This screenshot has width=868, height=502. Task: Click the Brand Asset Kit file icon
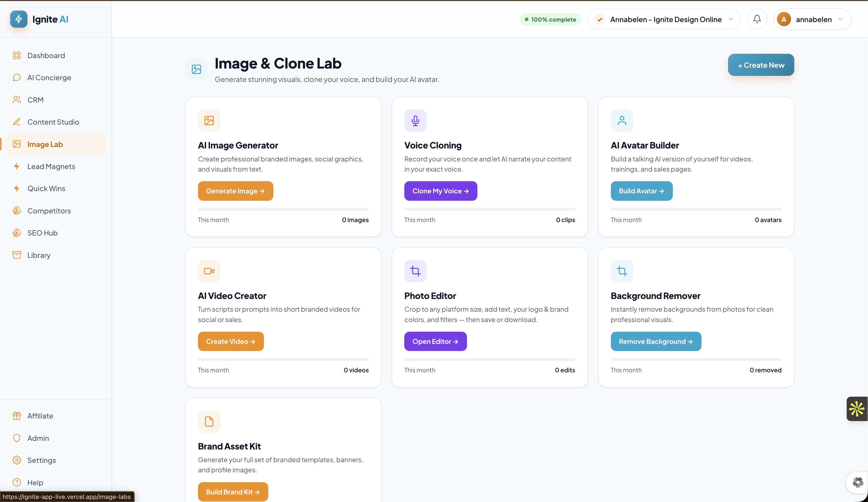coord(209,421)
